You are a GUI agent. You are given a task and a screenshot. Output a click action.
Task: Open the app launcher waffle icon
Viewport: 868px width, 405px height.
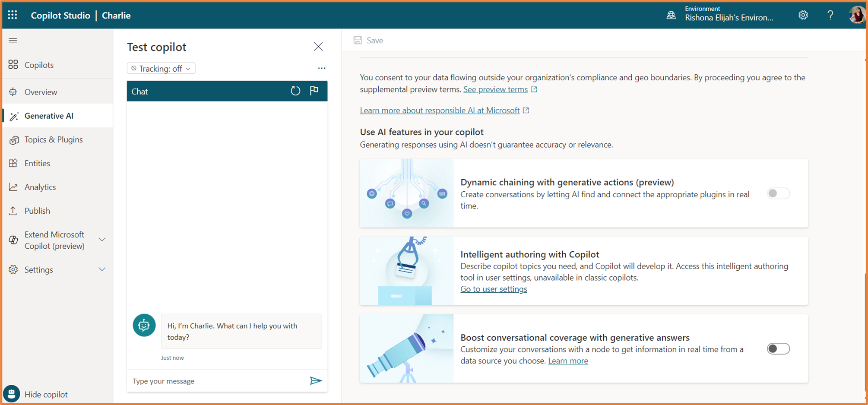pos(13,15)
